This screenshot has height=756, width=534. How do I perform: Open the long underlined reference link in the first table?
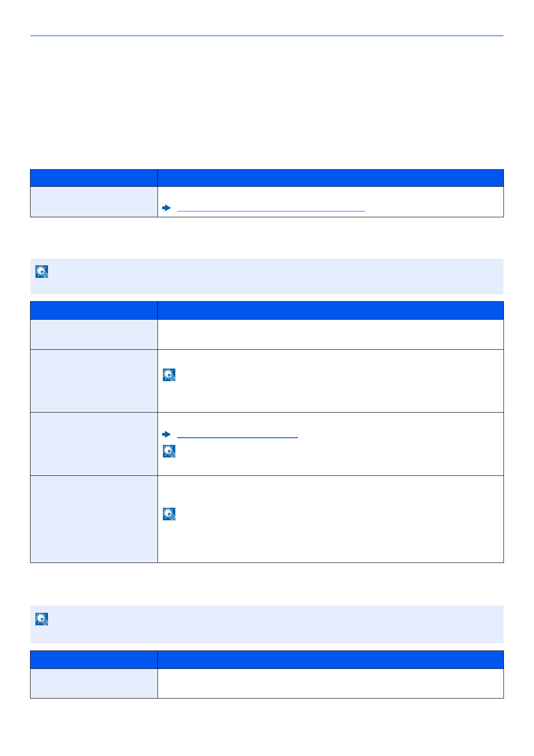271,209
